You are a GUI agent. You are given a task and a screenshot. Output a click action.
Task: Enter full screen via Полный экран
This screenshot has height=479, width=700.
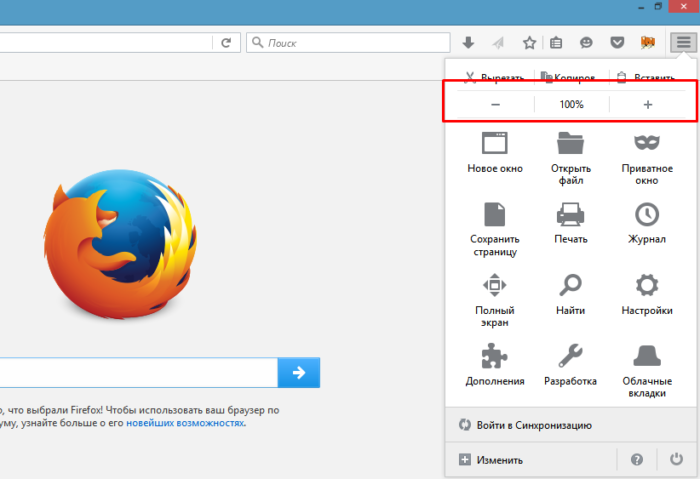[495, 300]
